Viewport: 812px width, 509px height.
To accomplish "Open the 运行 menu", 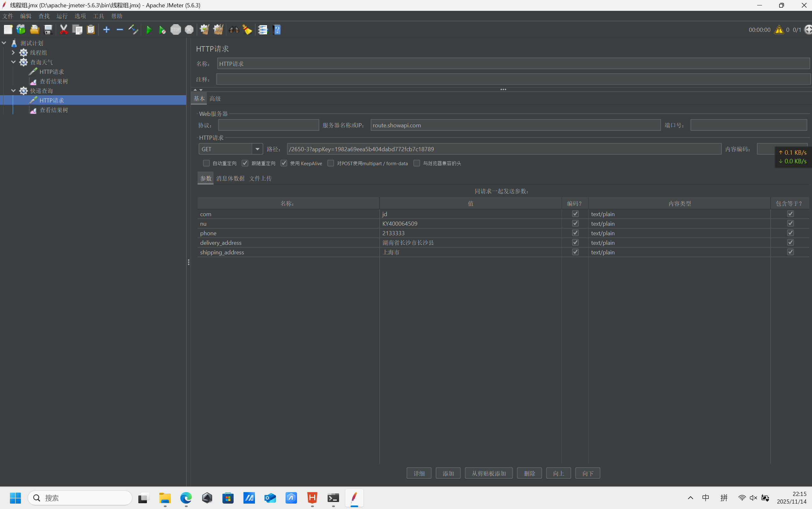I will point(62,16).
